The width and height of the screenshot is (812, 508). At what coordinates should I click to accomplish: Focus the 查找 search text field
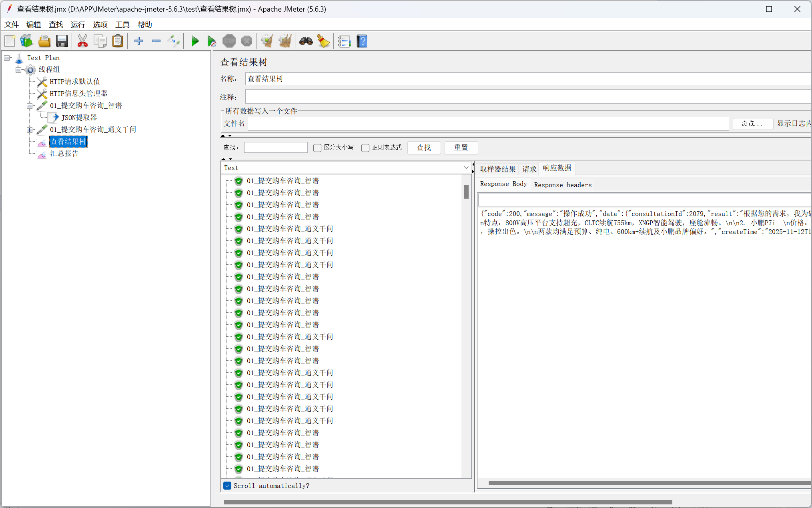[276, 148]
